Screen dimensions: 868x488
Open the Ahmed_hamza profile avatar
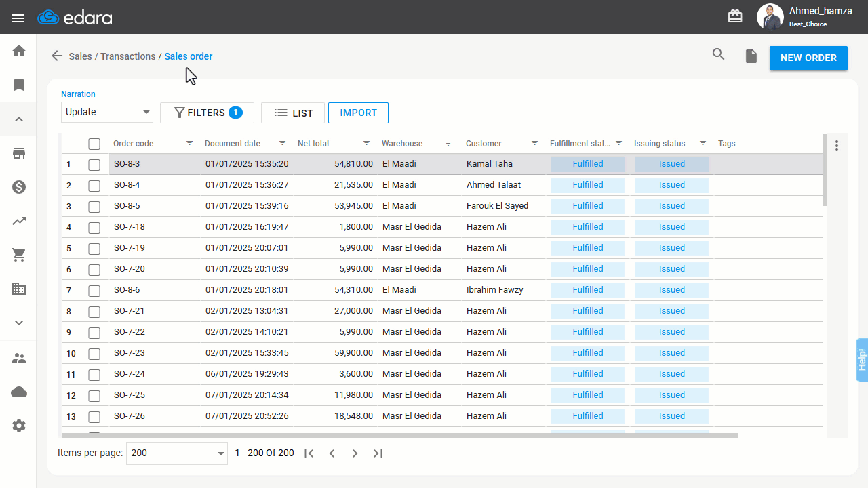coord(770,17)
